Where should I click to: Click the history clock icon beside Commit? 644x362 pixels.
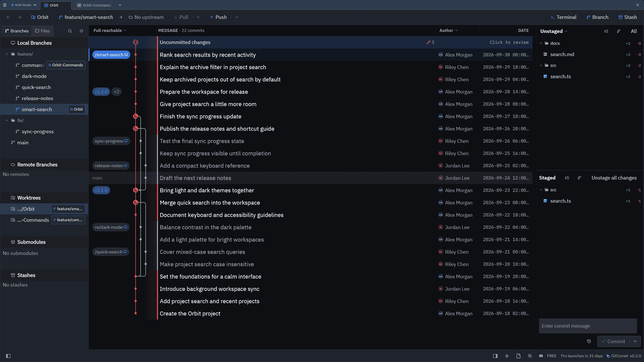tap(589, 341)
